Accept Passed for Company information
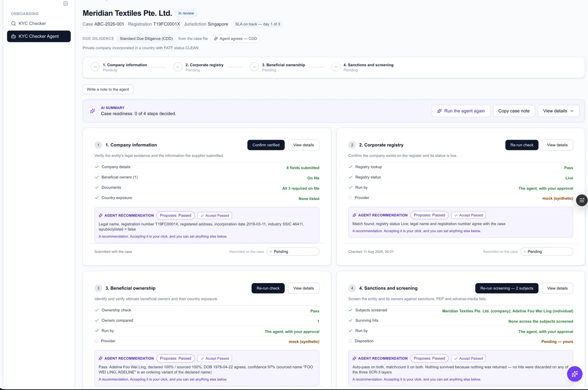Image resolution: width=588 pixels, height=390 pixels. (x=215, y=216)
